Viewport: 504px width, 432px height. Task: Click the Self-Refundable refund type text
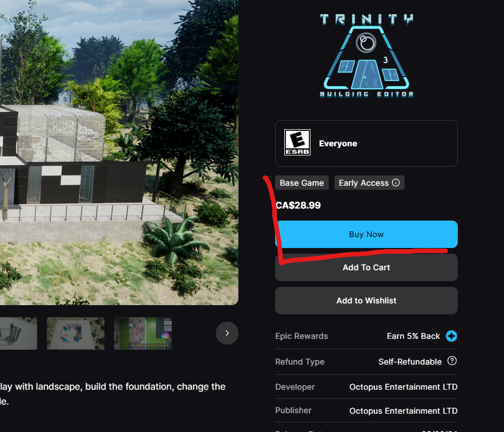tap(410, 362)
